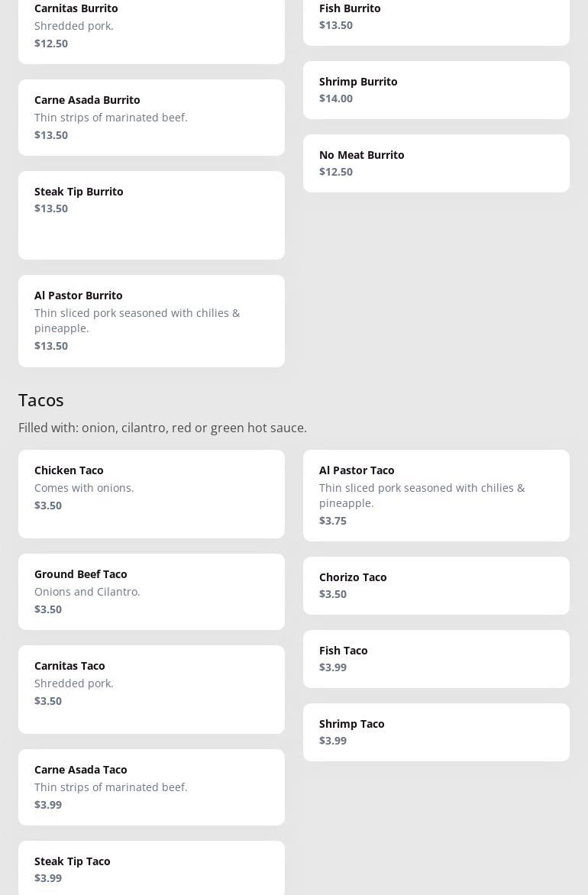
Task: Click the Tacos section heading
Action: (x=41, y=399)
